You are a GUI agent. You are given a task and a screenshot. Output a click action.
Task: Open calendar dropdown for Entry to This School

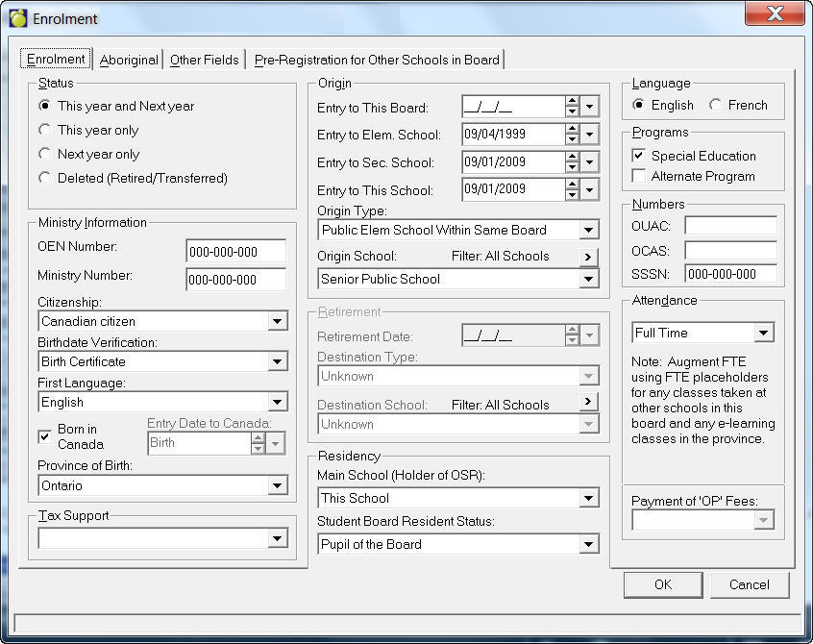[590, 190]
